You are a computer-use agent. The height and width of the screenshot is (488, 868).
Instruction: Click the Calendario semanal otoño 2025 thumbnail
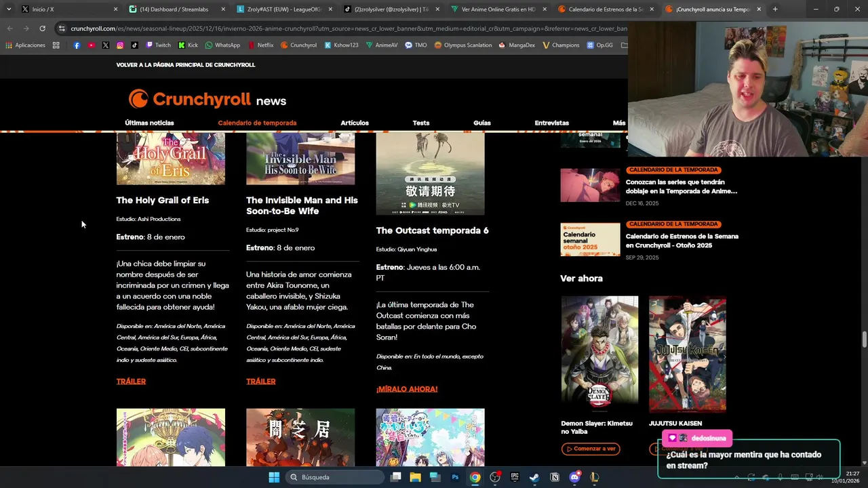coord(590,239)
